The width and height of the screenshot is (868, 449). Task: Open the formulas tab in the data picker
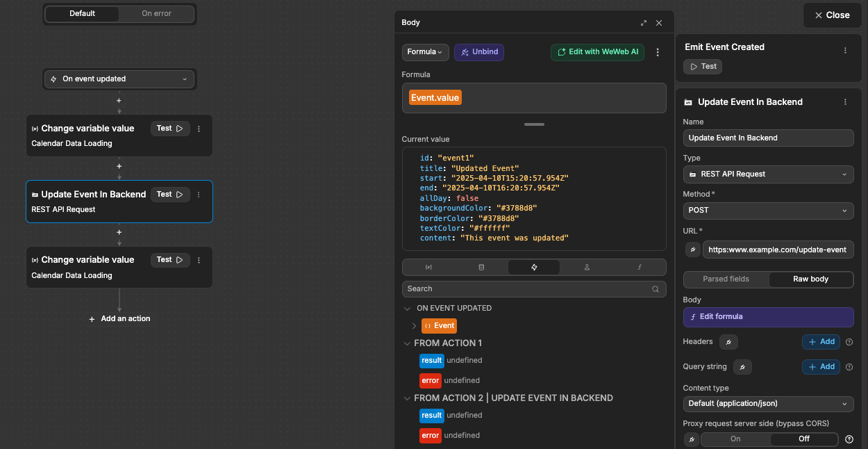click(639, 267)
